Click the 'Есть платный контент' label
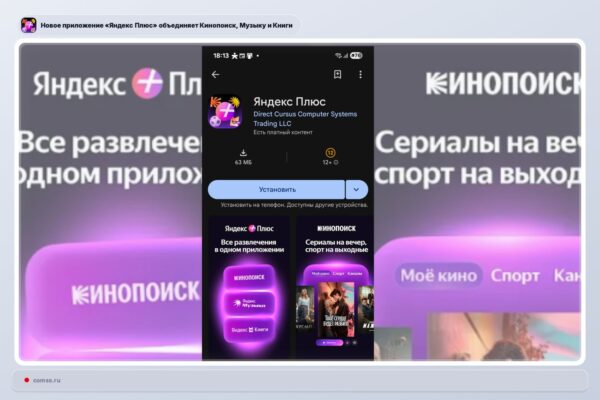600x400 pixels. coord(283,132)
